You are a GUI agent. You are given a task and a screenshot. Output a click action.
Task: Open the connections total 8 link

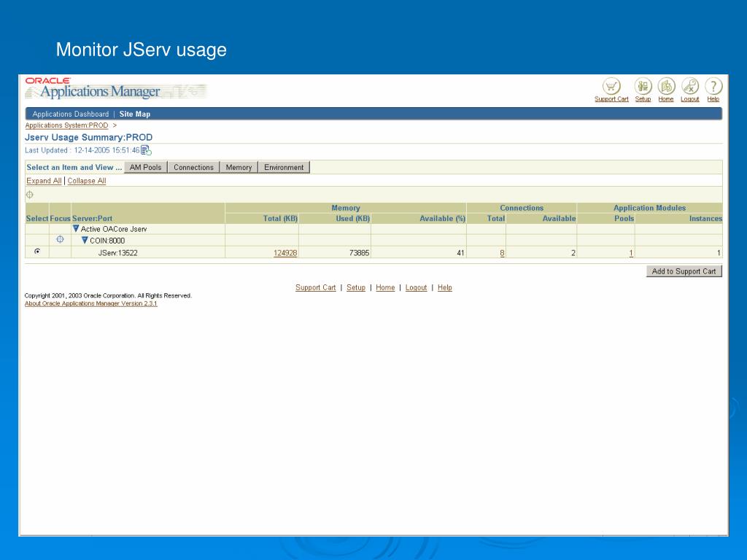coord(502,253)
